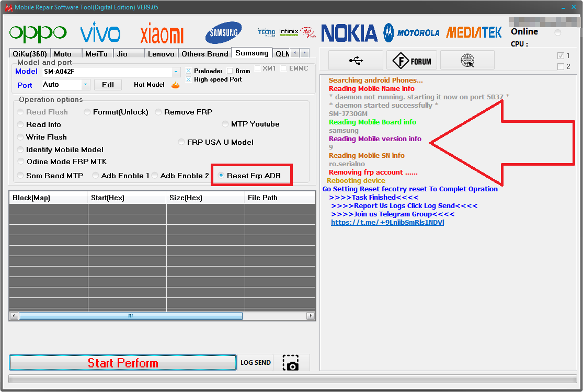583x392 pixels.
Task: Click the bottom progress bar
Action: pos(293,378)
